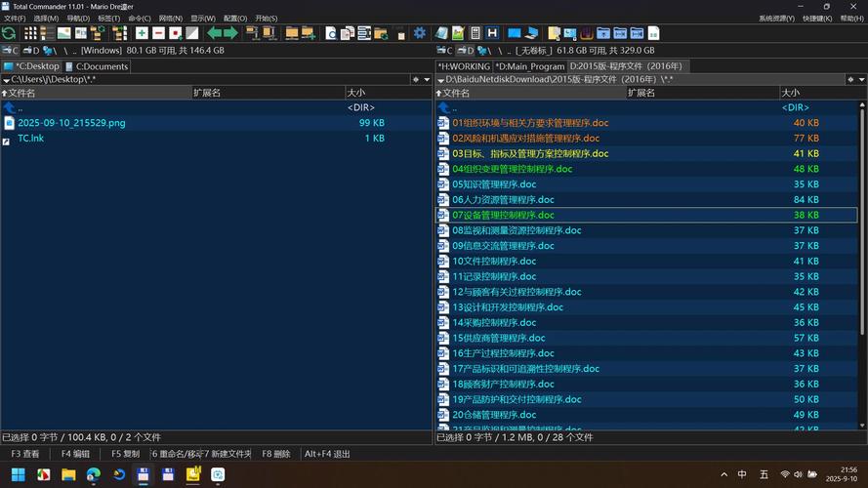
Task: Click scrollbar down arrow in right panel
Action: point(862,426)
